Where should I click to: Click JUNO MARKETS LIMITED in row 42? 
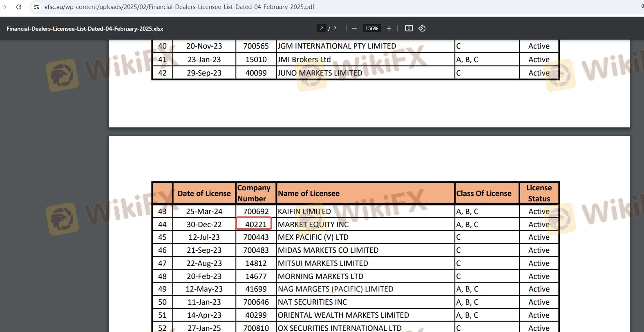tap(320, 73)
